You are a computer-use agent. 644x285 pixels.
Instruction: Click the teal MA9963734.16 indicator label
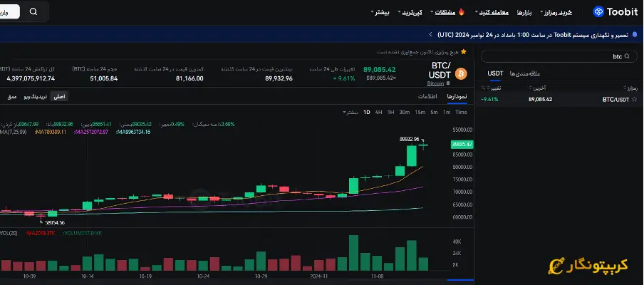[x=133, y=132]
